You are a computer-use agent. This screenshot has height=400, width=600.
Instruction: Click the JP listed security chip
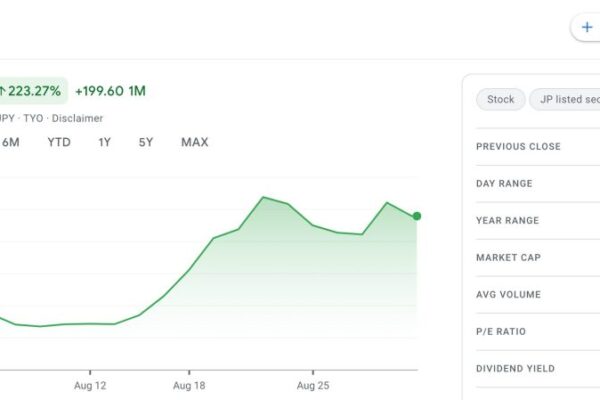click(x=565, y=99)
